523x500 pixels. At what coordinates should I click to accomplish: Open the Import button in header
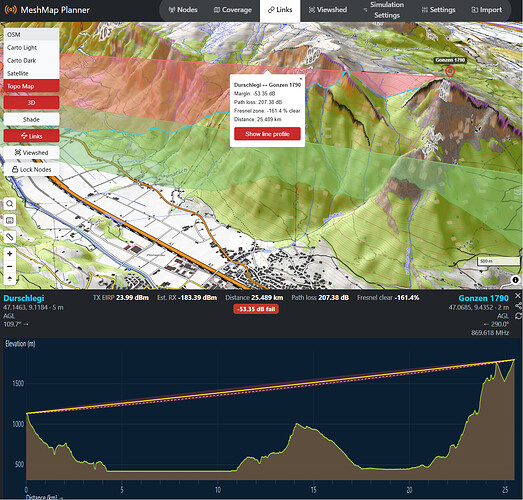point(486,10)
